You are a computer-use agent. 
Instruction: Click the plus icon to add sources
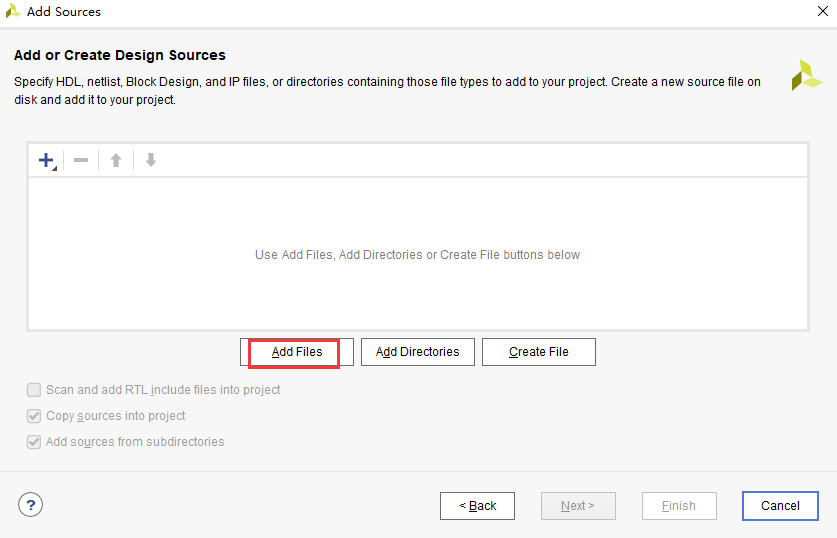(x=46, y=160)
